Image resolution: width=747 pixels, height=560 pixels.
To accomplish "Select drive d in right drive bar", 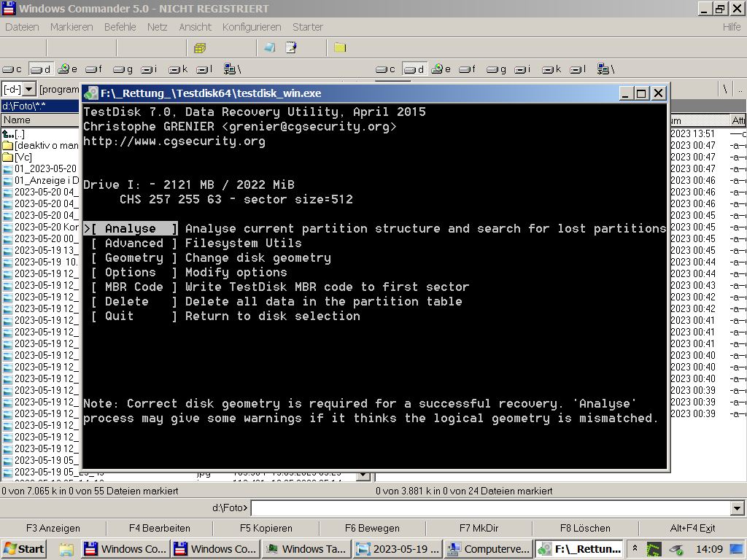I will [x=414, y=69].
